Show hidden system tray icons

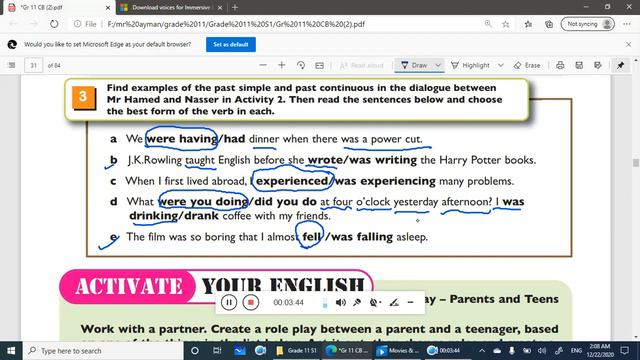coord(482,351)
